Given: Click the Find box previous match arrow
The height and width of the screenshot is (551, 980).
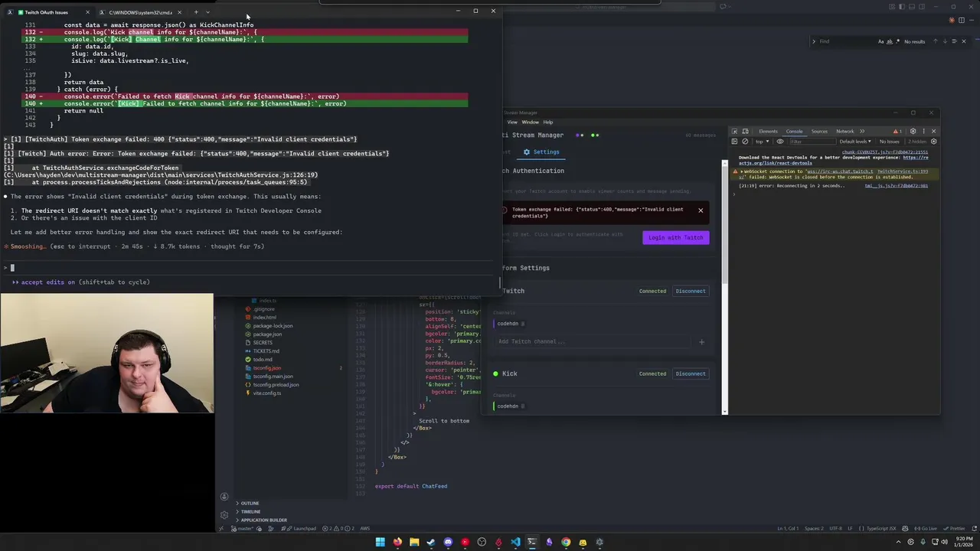Looking at the screenshot, I should click(935, 41).
